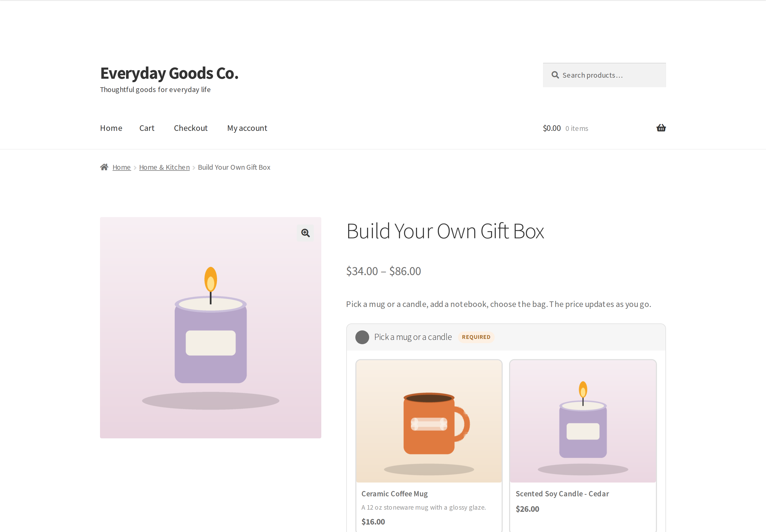Click the 'Pick a mug or a candle, add a notebook' description
Viewport: 766px width, 532px height.
(498, 304)
